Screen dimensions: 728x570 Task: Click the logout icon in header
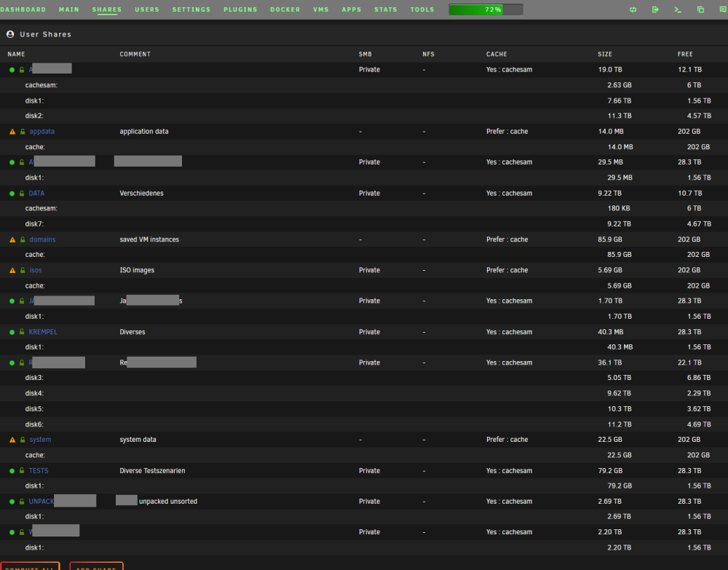tap(655, 9)
